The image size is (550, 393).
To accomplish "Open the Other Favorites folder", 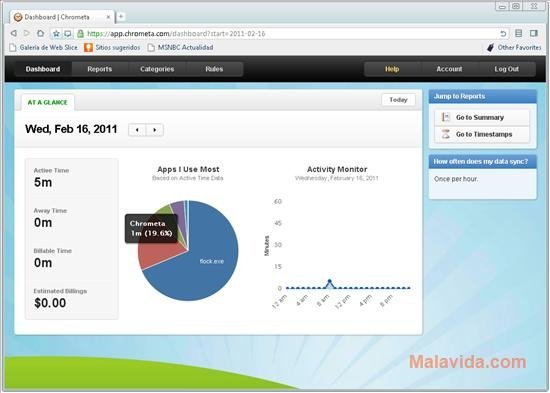I will (514, 47).
